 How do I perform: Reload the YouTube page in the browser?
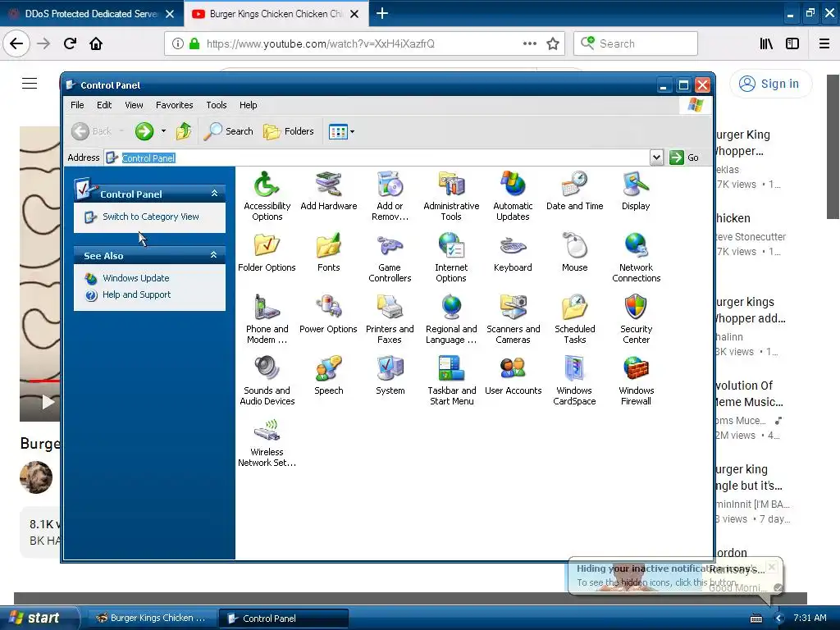[70, 43]
